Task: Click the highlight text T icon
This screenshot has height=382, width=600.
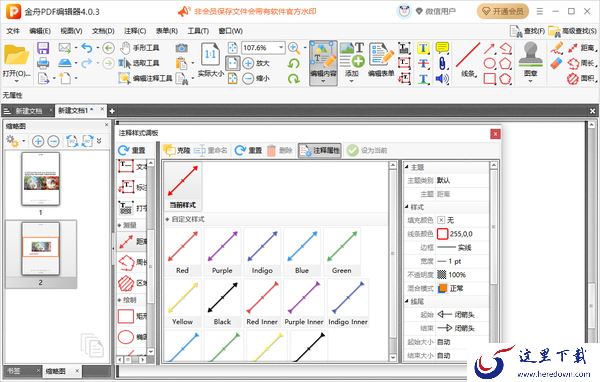Action: [423, 48]
